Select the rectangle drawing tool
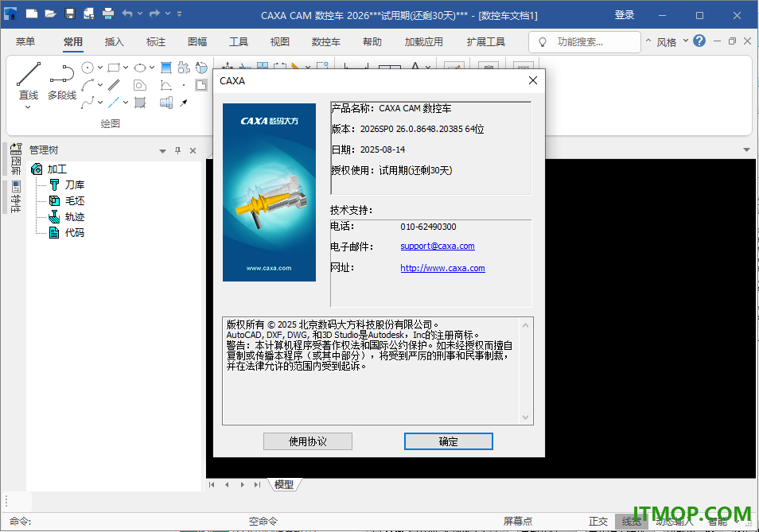Image resolution: width=759 pixels, height=532 pixels. point(114,68)
